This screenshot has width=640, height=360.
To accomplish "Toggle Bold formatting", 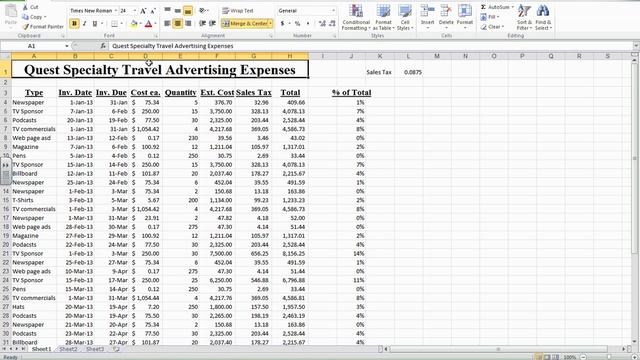I will (x=74, y=24).
